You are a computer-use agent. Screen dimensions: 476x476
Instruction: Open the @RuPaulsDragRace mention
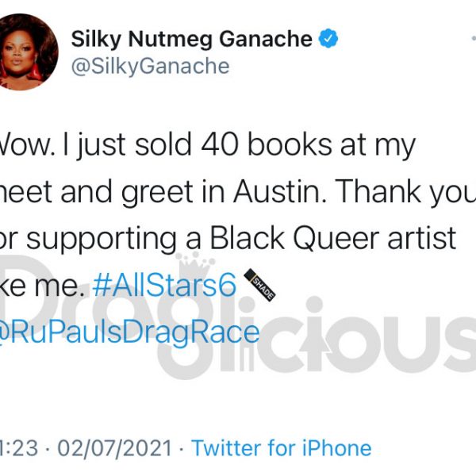coord(129,333)
